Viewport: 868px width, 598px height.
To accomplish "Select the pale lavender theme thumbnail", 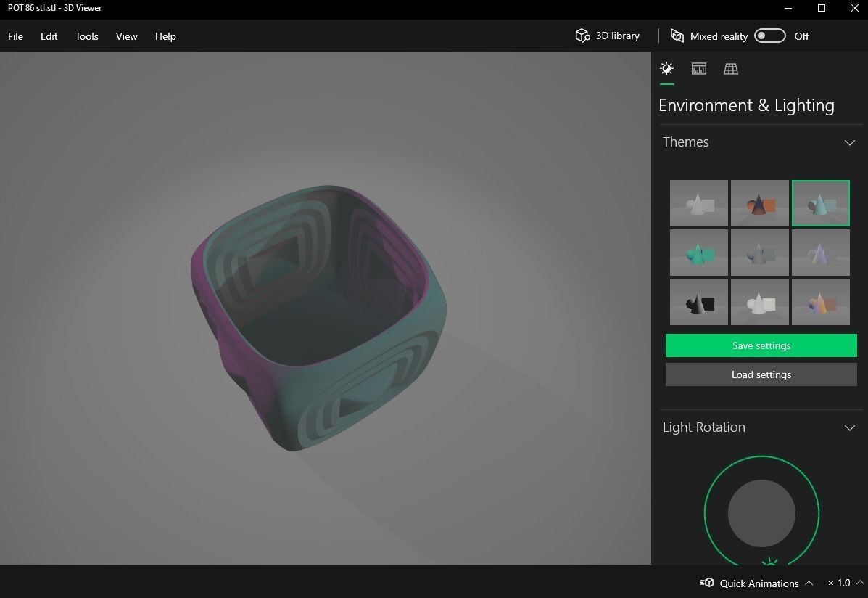I will (820, 253).
